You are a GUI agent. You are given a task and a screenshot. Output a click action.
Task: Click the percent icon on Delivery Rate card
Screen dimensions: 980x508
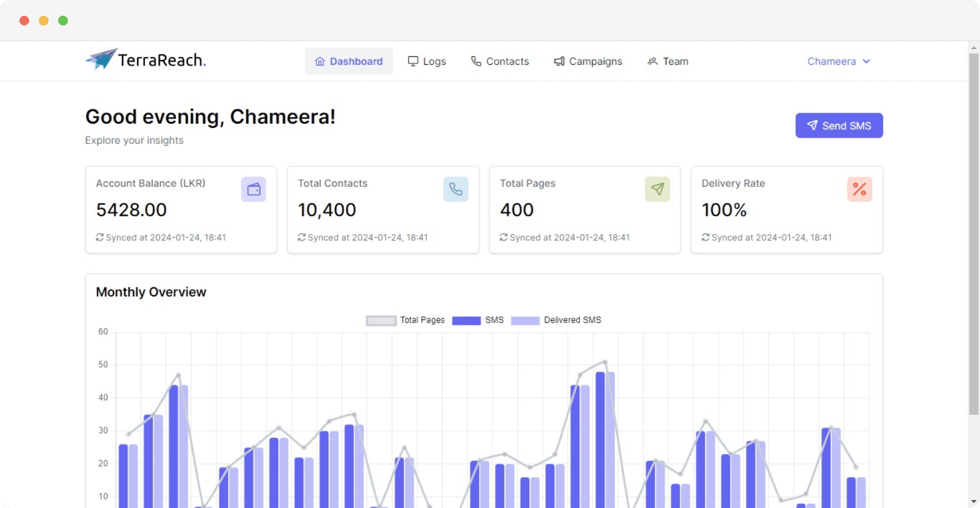pos(859,190)
